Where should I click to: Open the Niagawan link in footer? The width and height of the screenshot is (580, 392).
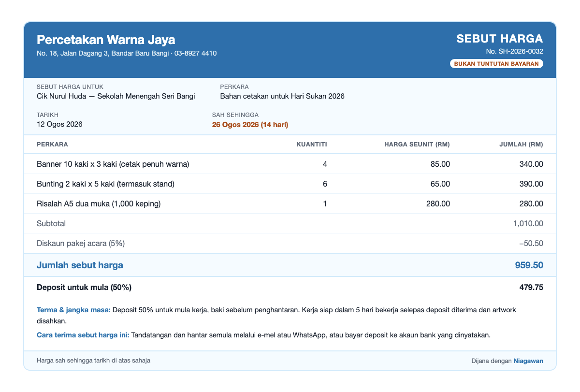tap(528, 361)
